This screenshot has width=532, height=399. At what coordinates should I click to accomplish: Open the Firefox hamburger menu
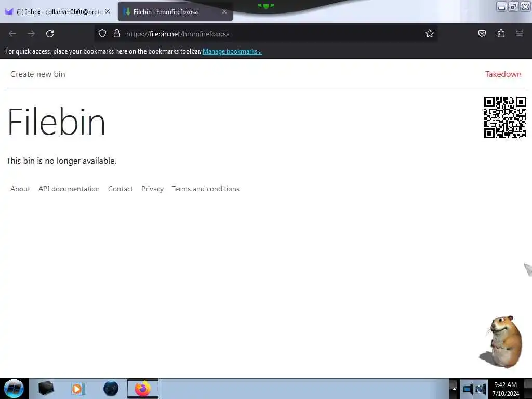[520, 33]
